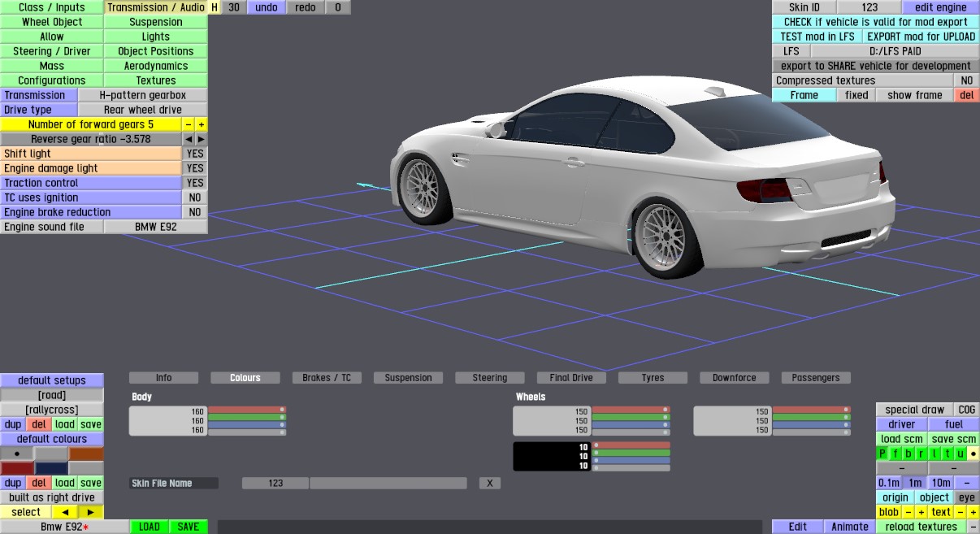Viewport: 980px width, 534px height.
Task: Open Transmission type H-pattern gearbox selector
Action: (x=143, y=95)
